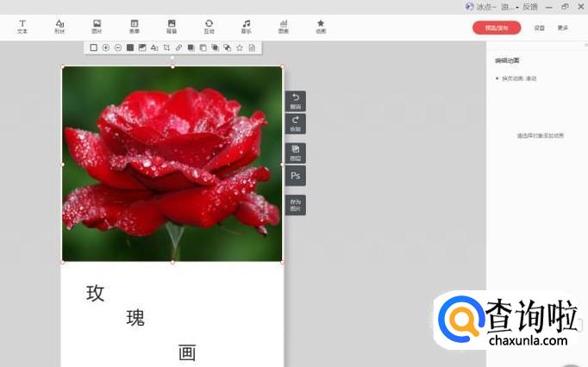This screenshot has height=367, width=588.
Task: Open the 背景 background tool
Action: point(172,27)
